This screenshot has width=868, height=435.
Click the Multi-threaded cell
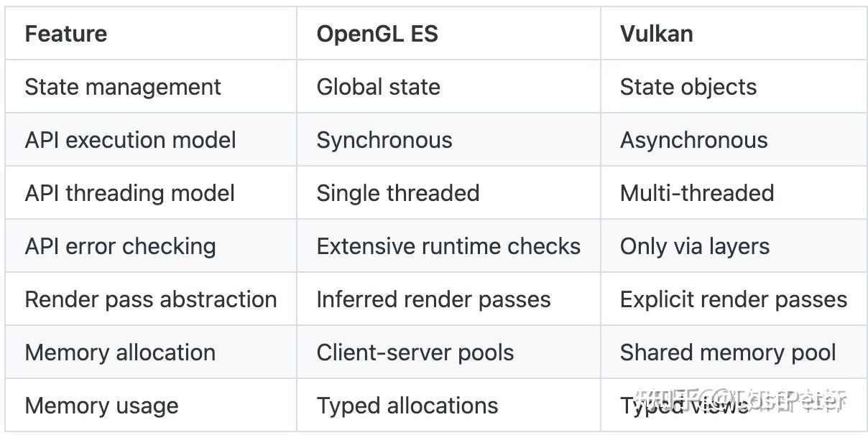696,193
